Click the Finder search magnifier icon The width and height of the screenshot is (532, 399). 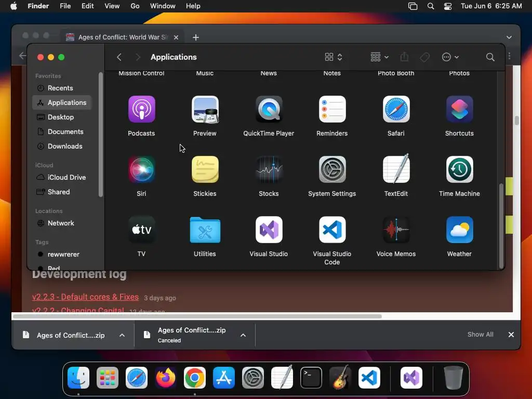[x=490, y=57]
